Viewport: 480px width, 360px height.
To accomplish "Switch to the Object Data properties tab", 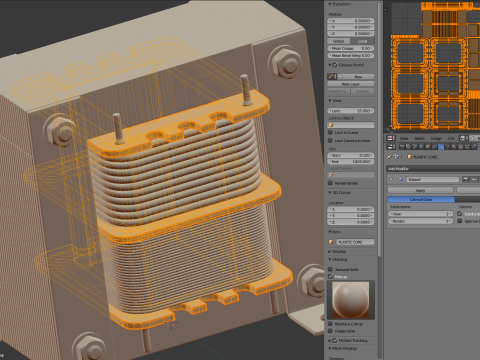I will pos(447,146).
